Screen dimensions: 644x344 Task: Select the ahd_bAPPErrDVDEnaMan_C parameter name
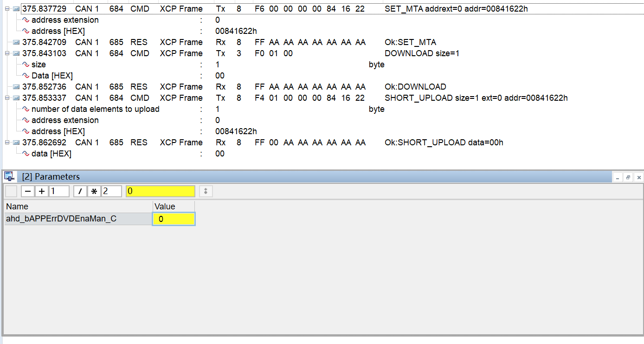[x=61, y=219]
